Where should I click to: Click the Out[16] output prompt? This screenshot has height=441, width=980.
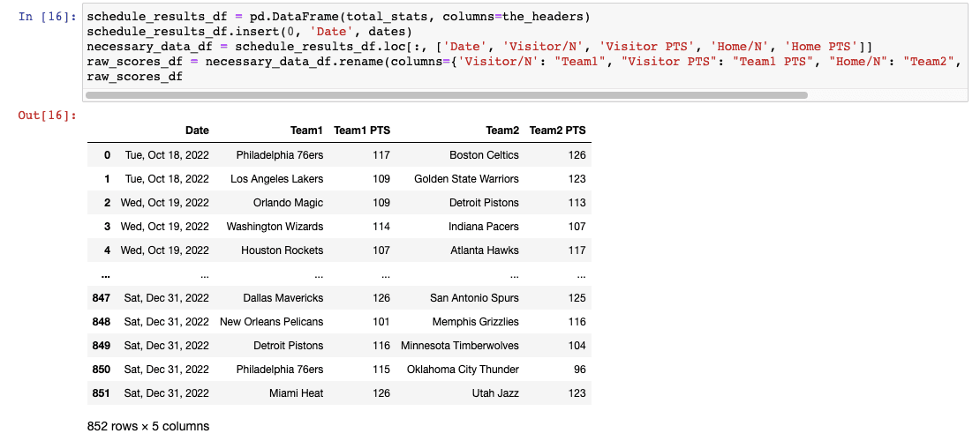pyautogui.click(x=48, y=116)
